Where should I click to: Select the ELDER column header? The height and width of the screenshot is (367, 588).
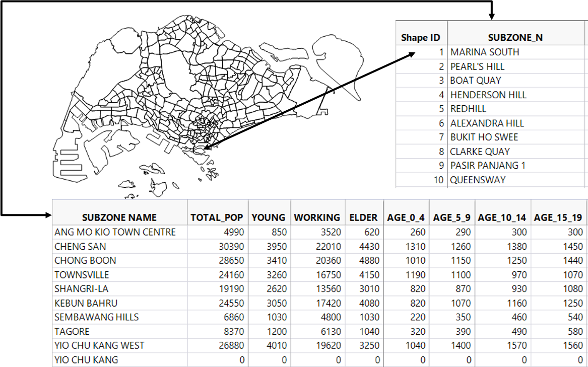[364, 212]
